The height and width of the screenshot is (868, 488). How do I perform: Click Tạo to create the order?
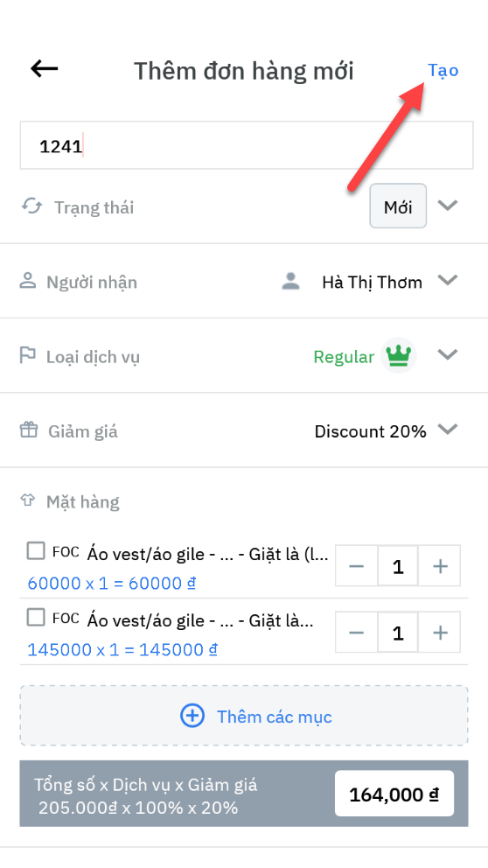click(x=443, y=70)
